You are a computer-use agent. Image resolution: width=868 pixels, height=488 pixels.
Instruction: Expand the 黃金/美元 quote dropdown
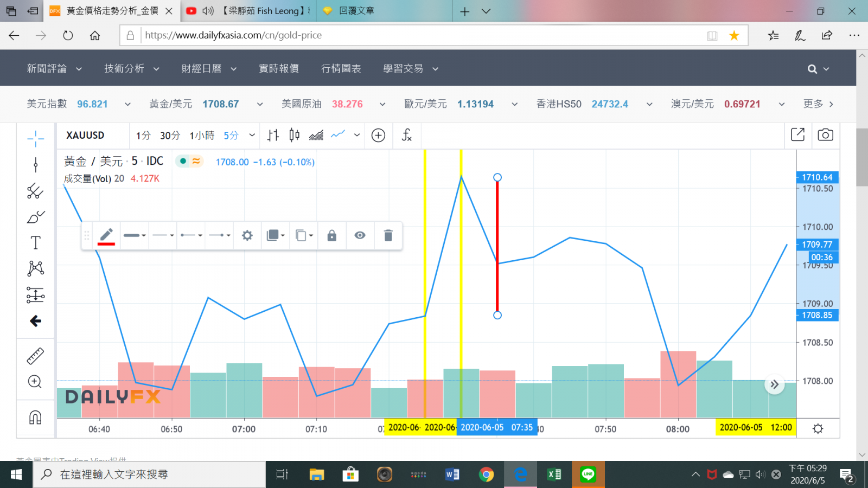[260, 104]
